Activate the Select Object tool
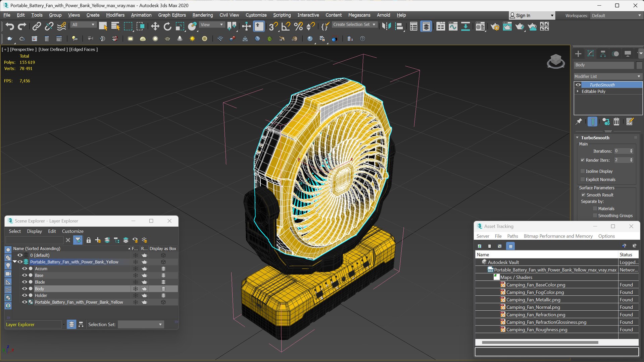The height and width of the screenshot is (362, 644). pyautogui.click(x=103, y=26)
